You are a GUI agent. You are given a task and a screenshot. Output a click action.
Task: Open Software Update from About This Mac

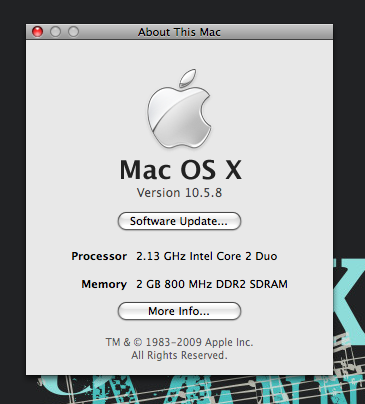(179, 221)
